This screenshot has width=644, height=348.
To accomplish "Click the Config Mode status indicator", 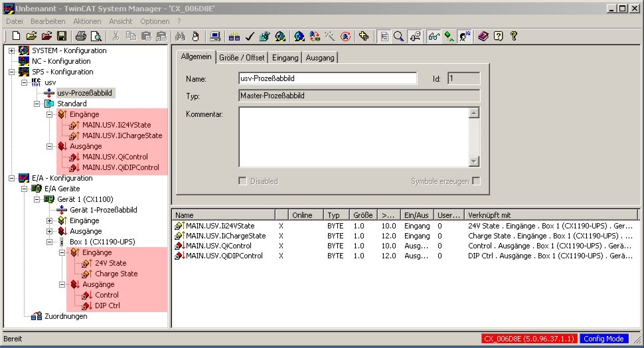I will pyautogui.click(x=604, y=339).
